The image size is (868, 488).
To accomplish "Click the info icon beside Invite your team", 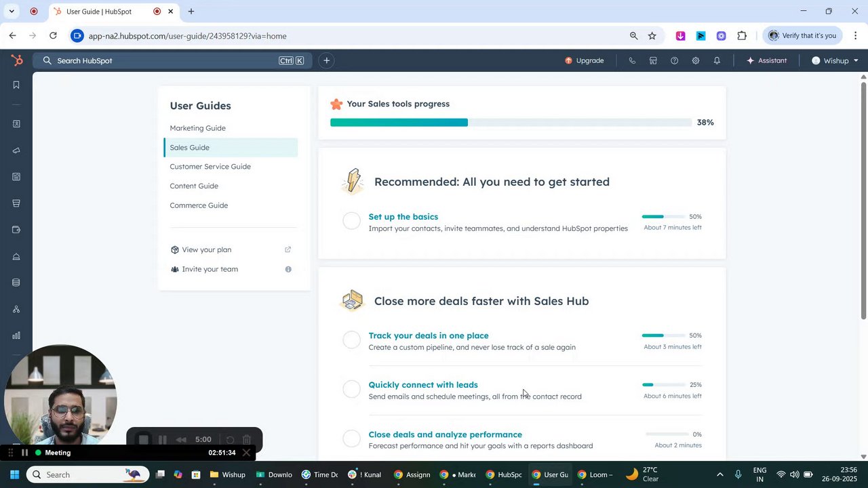I will click(x=288, y=269).
